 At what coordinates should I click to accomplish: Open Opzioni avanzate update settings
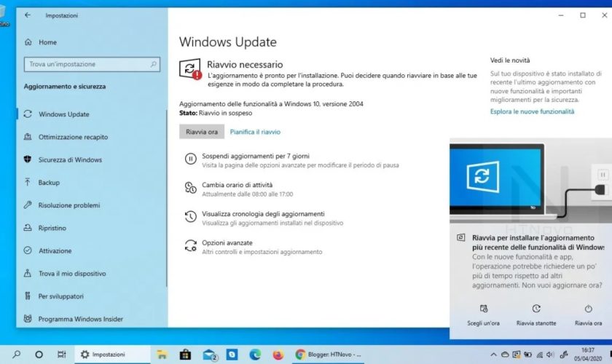(x=227, y=242)
